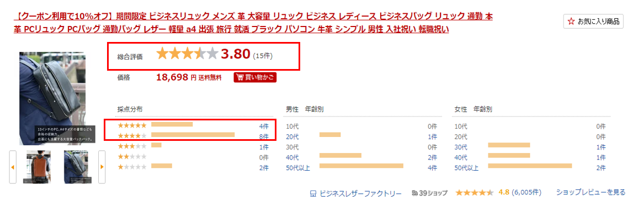Open 5-star reviews count 4件
Image resolution: width=644 pixels, height=206 pixels.
(x=264, y=126)
